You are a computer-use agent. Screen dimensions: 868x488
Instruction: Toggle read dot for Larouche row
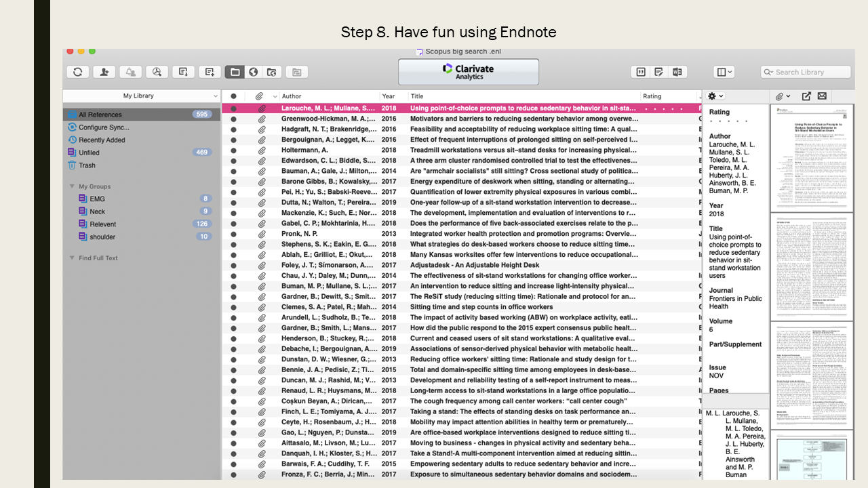[233, 108]
